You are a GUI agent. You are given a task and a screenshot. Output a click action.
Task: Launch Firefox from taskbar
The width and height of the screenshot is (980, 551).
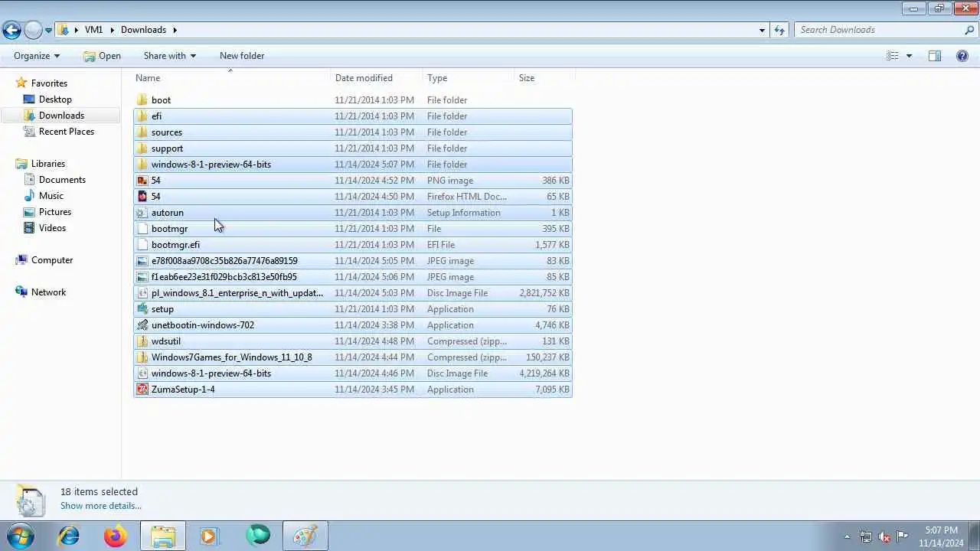point(116,536)
